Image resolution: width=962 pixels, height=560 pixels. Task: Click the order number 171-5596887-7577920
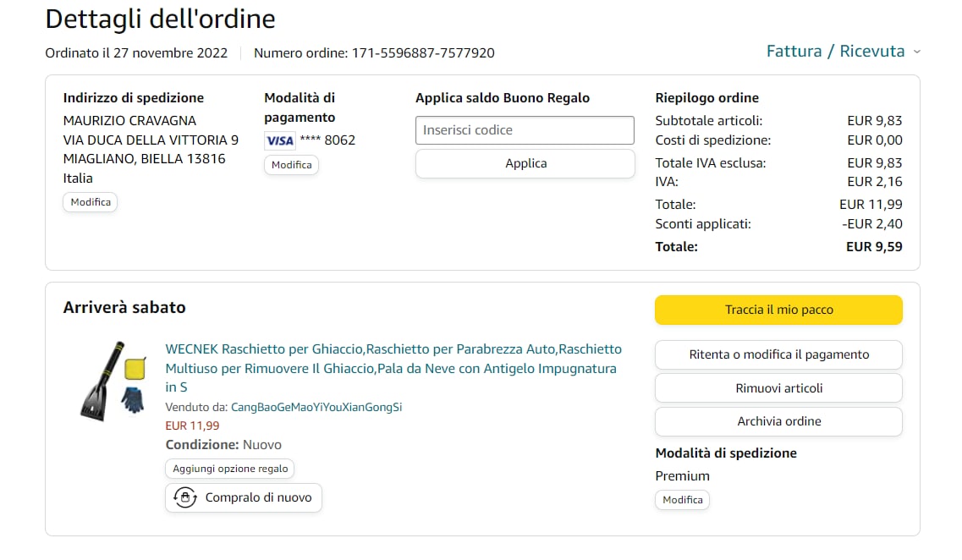pos(422,52)
